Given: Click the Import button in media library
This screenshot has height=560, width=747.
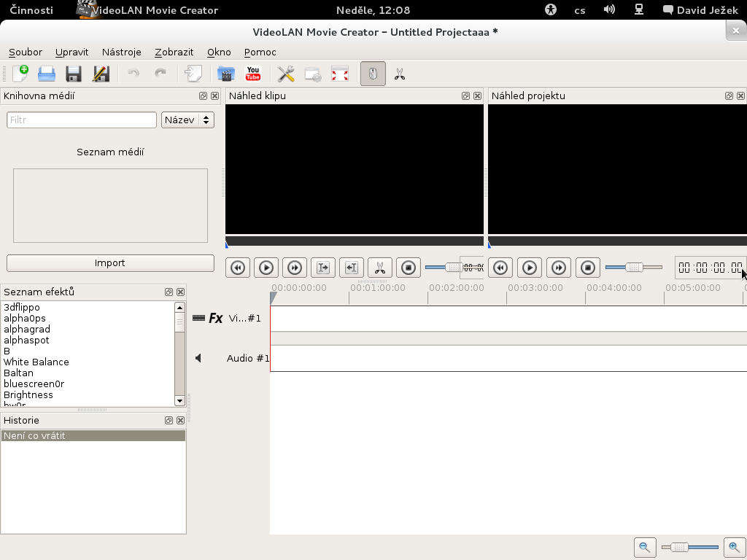Looking at the screenshot, I should pyautogui.click(x=110, y=262).
